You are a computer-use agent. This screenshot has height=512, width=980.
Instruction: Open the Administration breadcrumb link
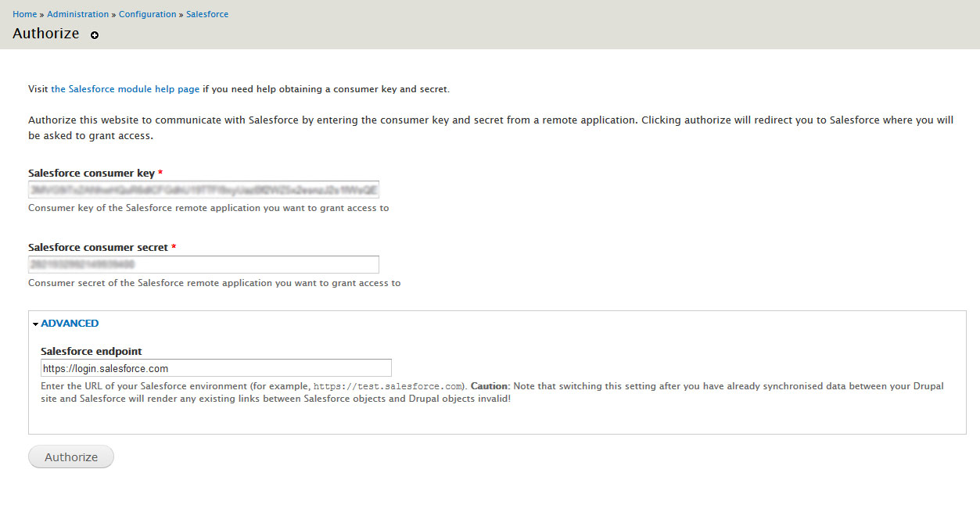coord(78,14)
